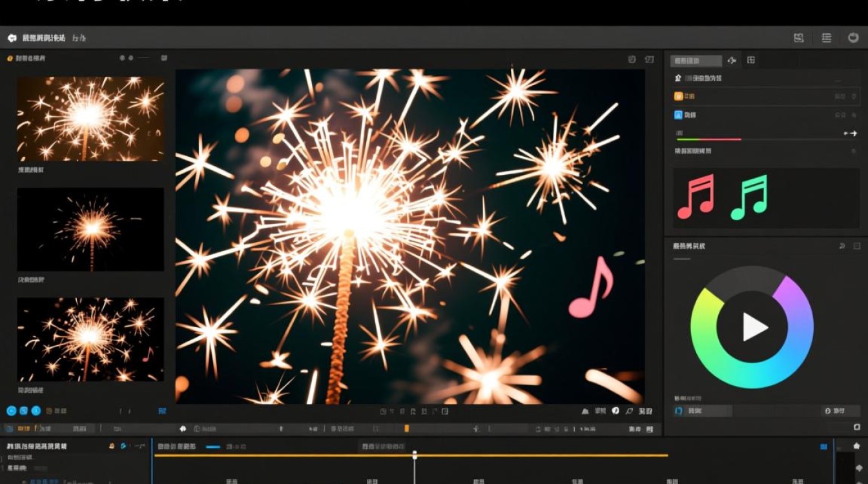Click the orange dot icon in the media panel header
This screenshot has width=868, height=484.
10,59
